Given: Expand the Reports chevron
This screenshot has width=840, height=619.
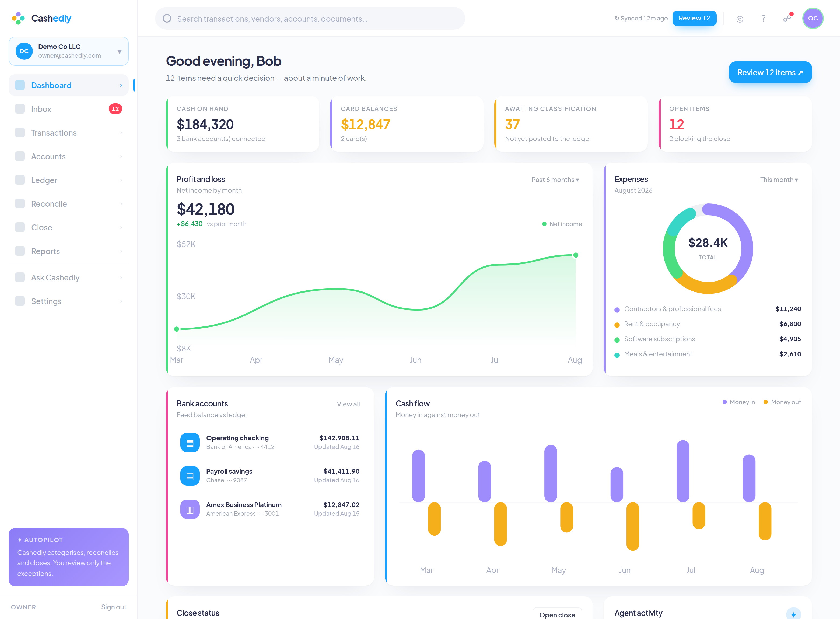Looking at the screenshot, I should (121, 251).
